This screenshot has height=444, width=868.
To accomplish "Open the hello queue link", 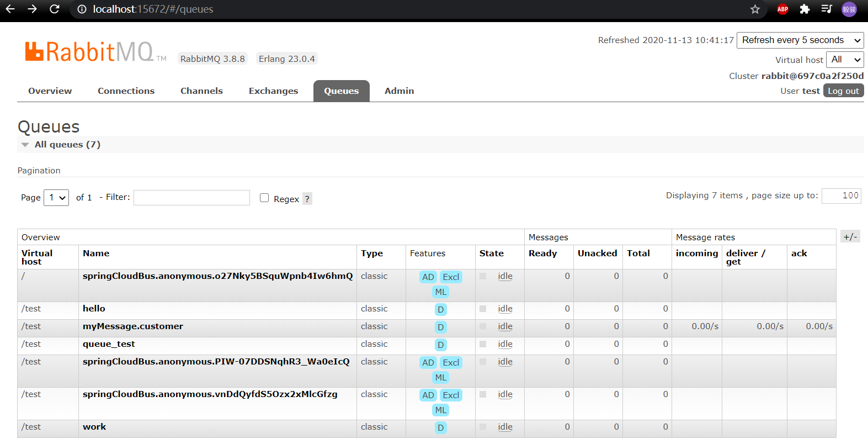I will [x=94, y=309].
